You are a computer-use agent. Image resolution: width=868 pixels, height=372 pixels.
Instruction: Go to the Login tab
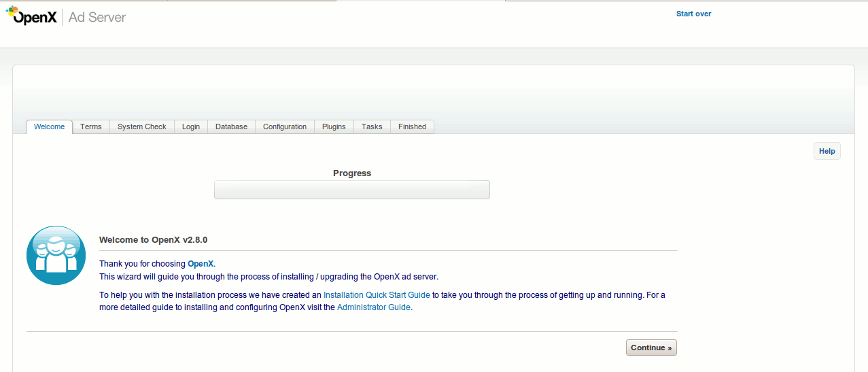pos(191,127)
